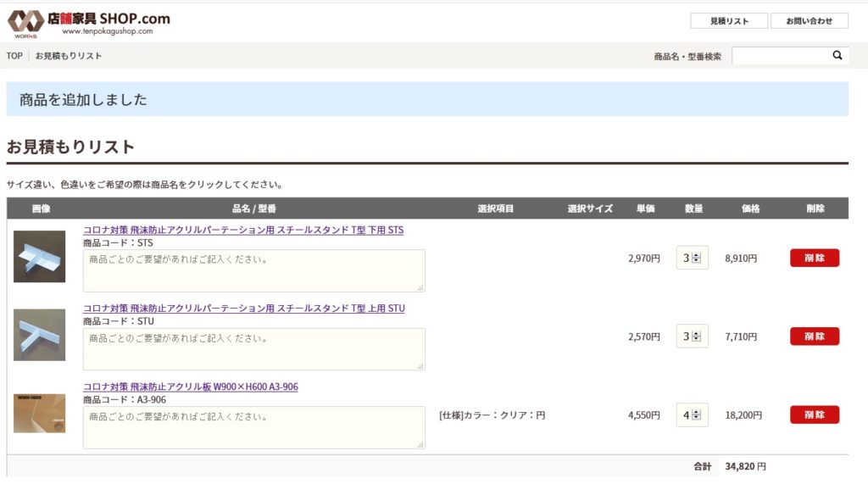Open the スチールスタンド T型 下用 STS product link

pos(243,230)
